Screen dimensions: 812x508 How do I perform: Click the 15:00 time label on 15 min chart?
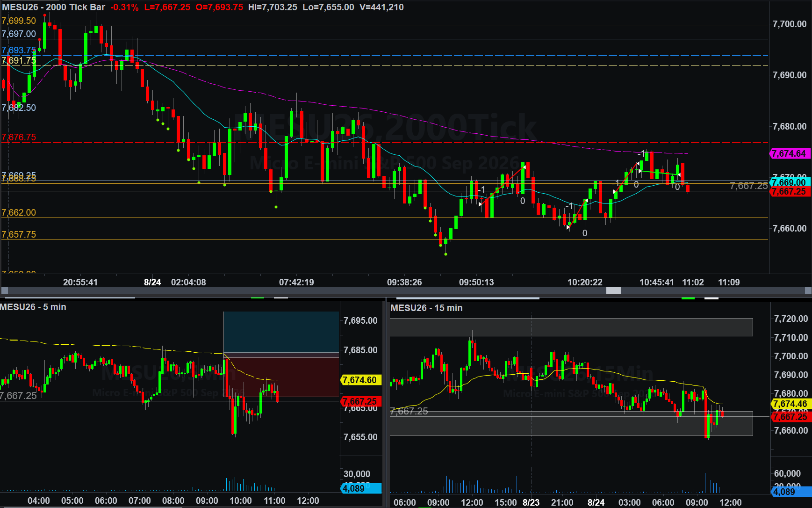[x=506, y=502]
